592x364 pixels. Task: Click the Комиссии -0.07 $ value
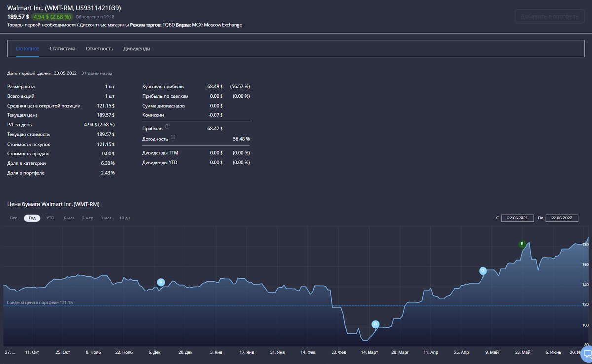(216, 115)
